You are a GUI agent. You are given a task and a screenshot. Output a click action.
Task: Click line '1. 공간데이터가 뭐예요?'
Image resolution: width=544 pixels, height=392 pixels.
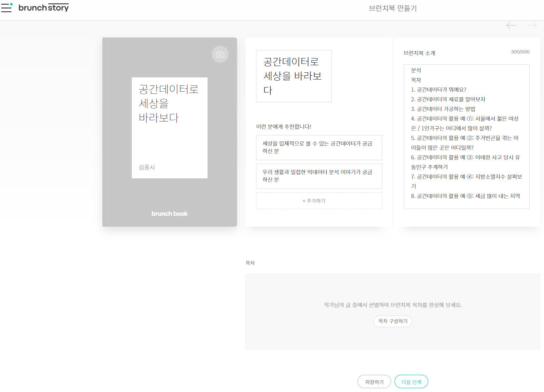tap(439, 90)
